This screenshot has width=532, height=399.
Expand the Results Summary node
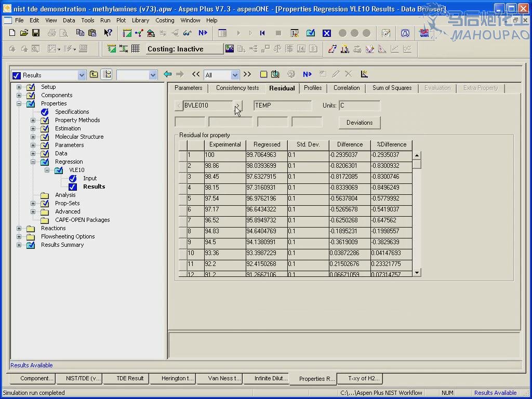point(19,245)
